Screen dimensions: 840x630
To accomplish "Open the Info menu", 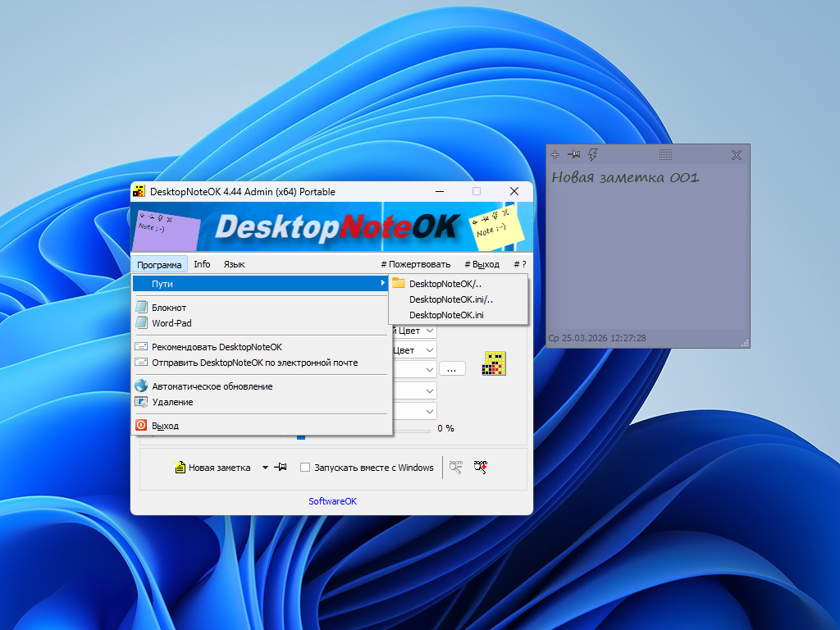I will coord(202,264).
